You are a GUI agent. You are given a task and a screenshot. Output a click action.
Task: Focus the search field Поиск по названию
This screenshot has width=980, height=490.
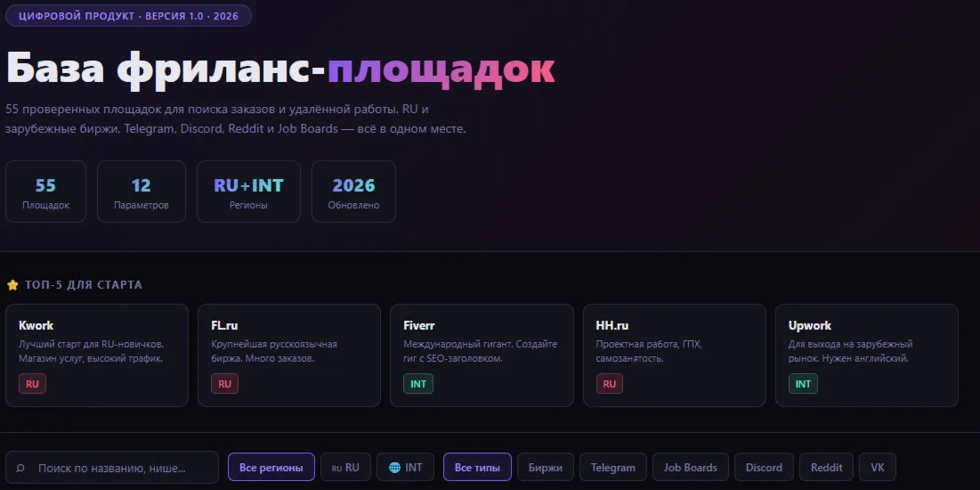coord(112,468)
